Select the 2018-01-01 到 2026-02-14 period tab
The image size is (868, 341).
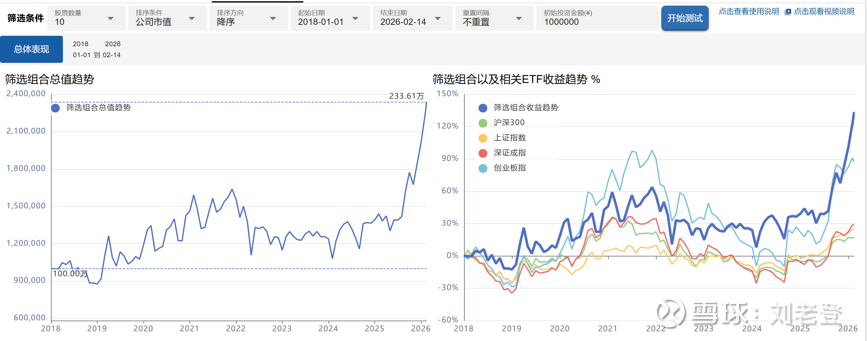(97, 49)
